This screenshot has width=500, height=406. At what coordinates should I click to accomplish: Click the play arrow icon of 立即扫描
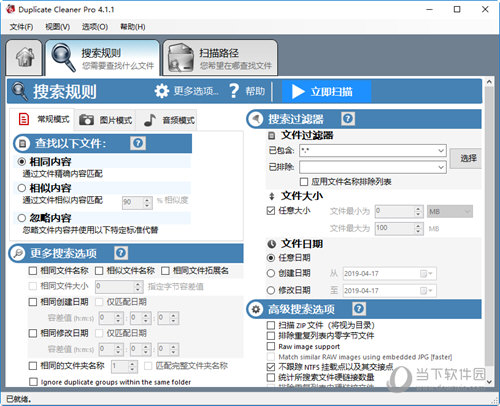298,91
